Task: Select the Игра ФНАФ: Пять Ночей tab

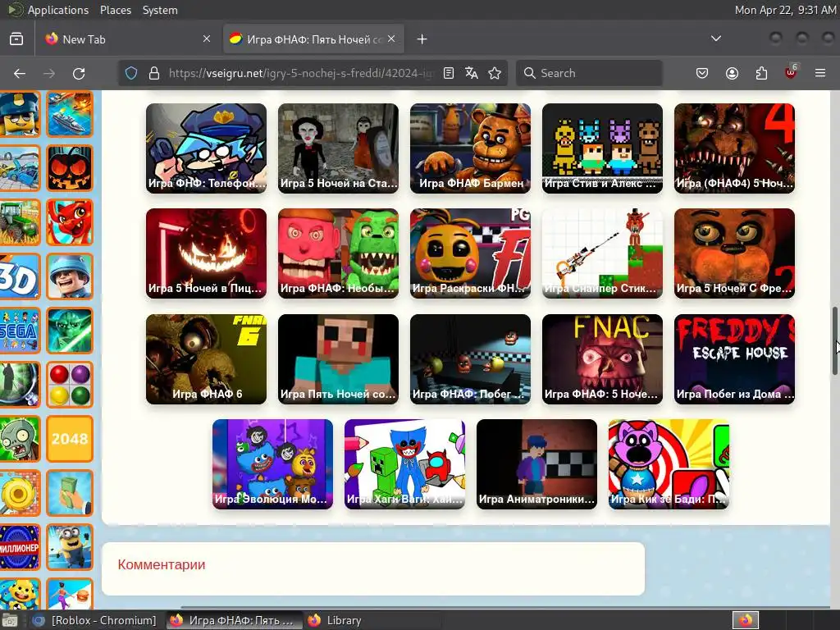Action: tap(314, 39)
